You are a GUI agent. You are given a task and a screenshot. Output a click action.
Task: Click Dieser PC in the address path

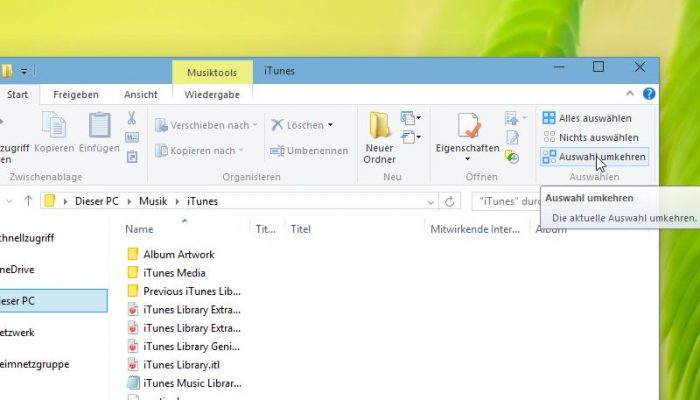coord(97,201)
